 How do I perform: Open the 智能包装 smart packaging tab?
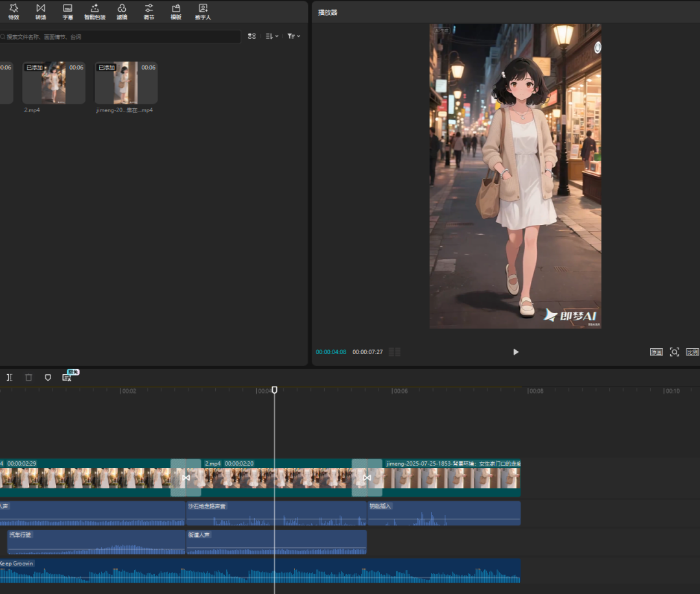click(95, 12)
